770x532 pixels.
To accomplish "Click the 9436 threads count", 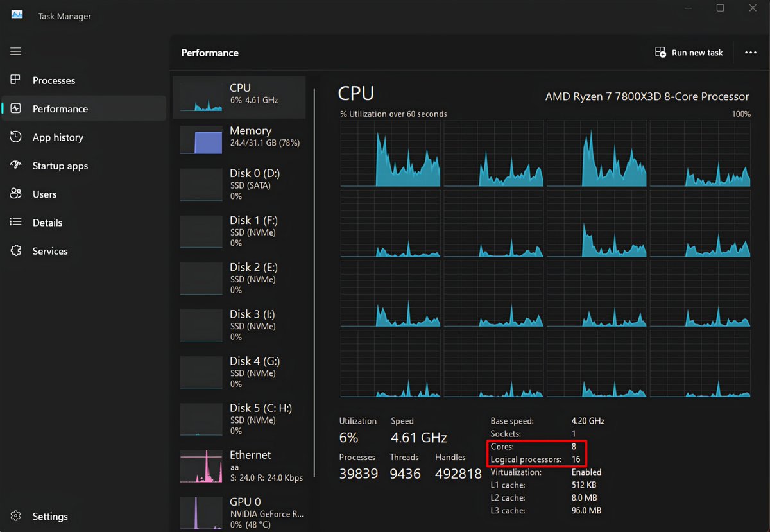I will [405, 474].
